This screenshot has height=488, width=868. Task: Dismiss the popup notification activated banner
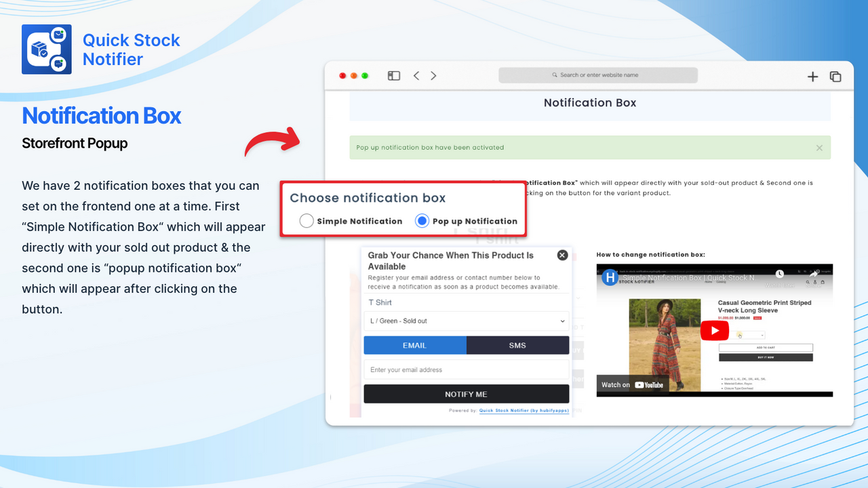coord(819,147)
